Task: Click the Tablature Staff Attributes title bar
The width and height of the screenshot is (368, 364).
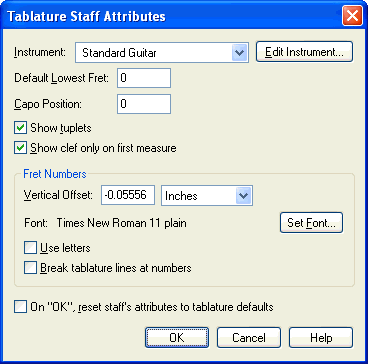Action: (x=173, y=16)
